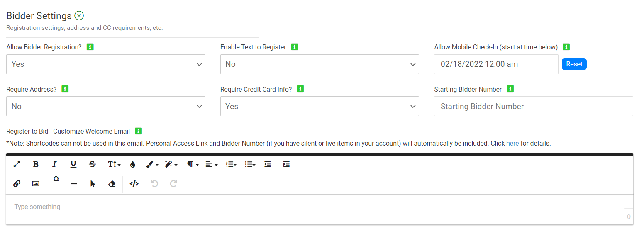Toggle bold formatting in the editor
644x234 pixels.
[36, 164]
